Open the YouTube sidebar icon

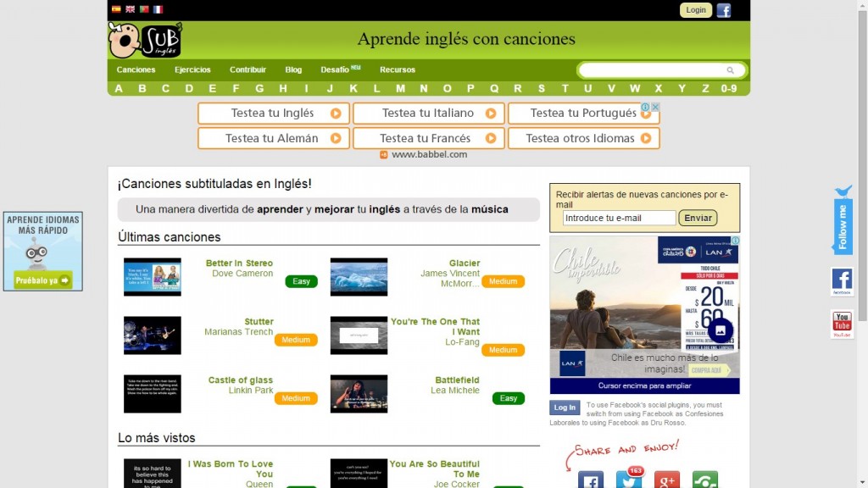841,322
